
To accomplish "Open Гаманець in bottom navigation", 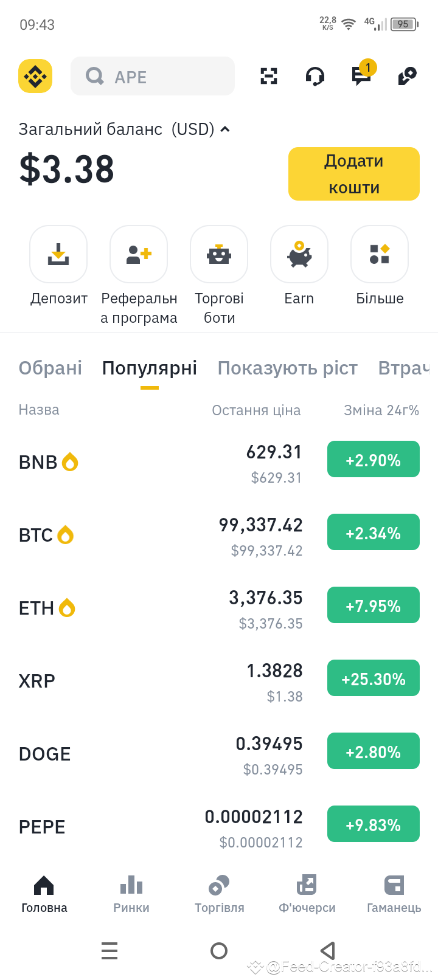I will 394,894.
